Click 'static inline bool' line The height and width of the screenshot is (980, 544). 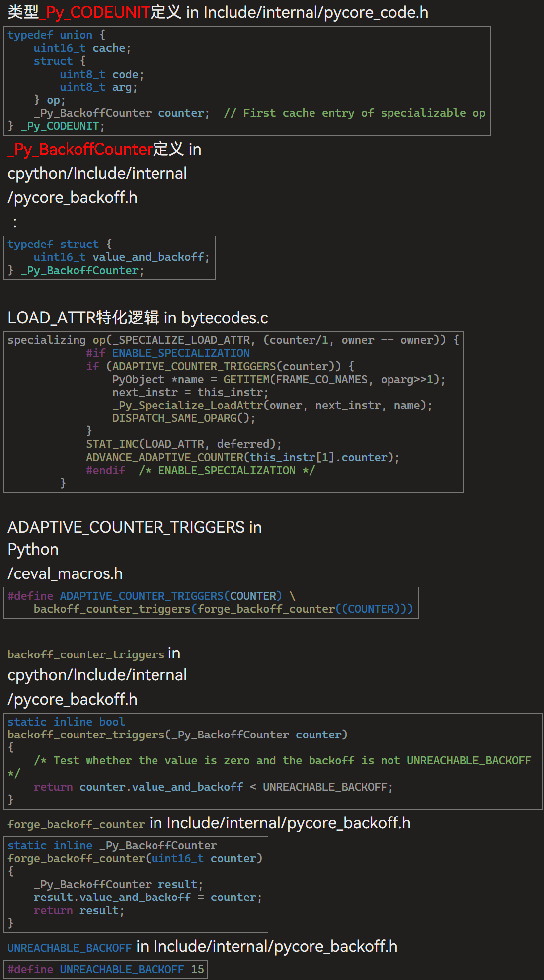(66, 722)
